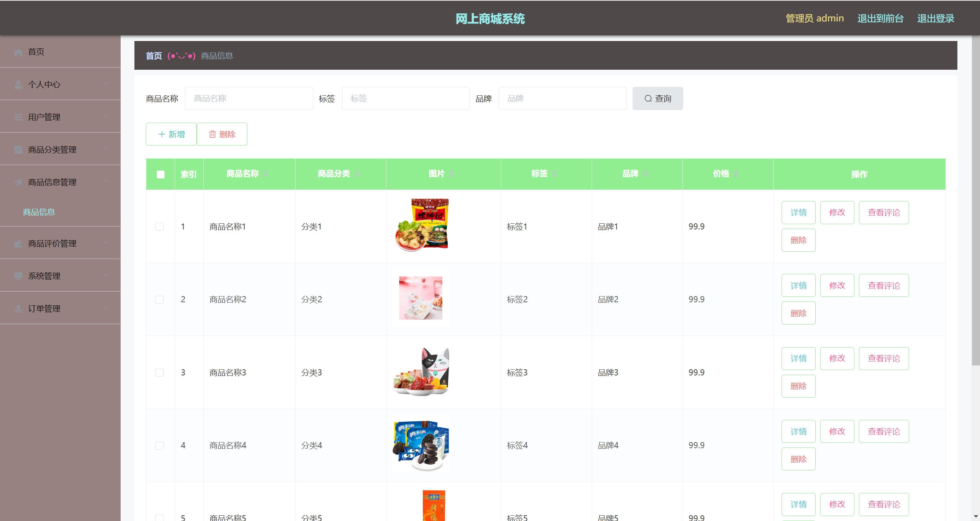Click 退出登录 to log out
The width and height of the screenshot is (980, 521).
[936, 18]
